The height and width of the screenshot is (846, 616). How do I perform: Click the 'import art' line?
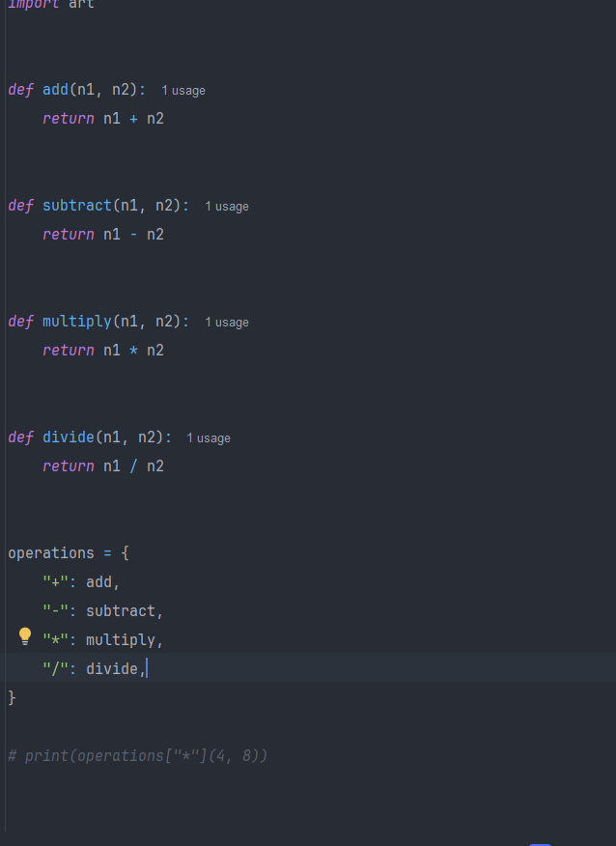51,4
